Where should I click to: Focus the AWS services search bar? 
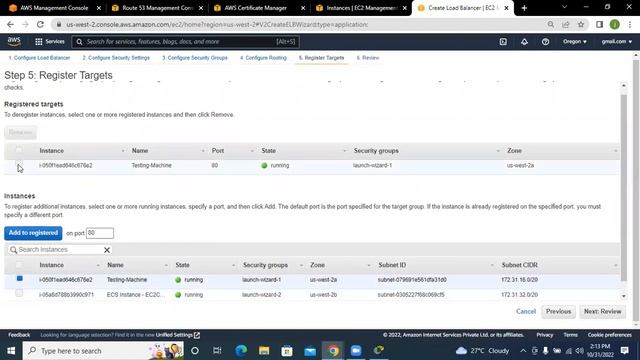186,42
